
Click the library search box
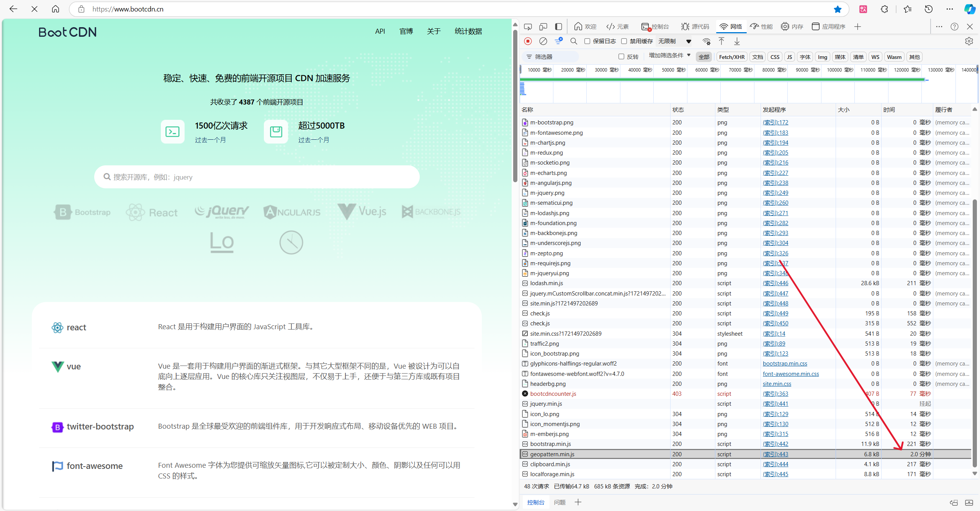point(257,177)
